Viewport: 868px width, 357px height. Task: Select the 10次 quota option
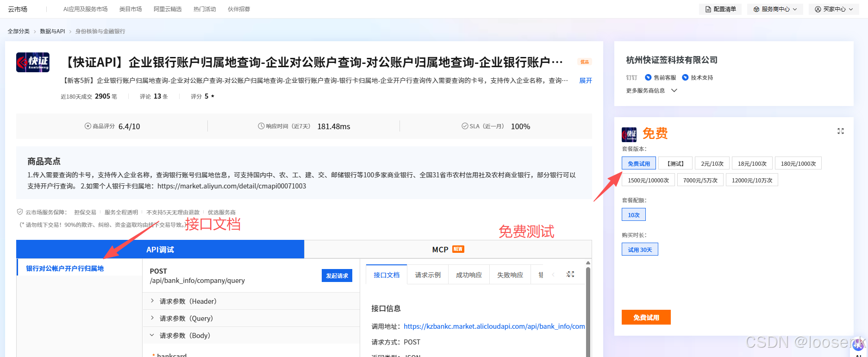634,215
